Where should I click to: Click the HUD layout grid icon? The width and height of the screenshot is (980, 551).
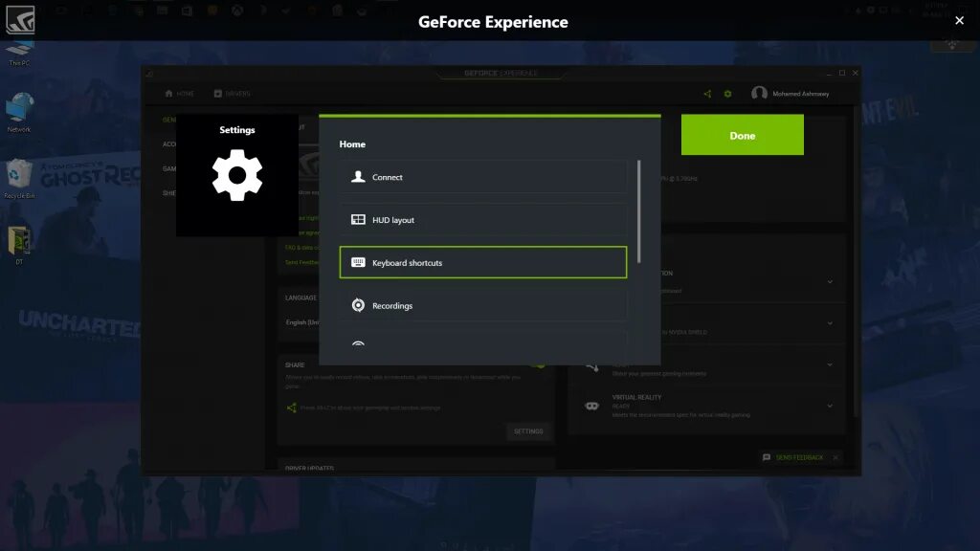click(358, 219)
